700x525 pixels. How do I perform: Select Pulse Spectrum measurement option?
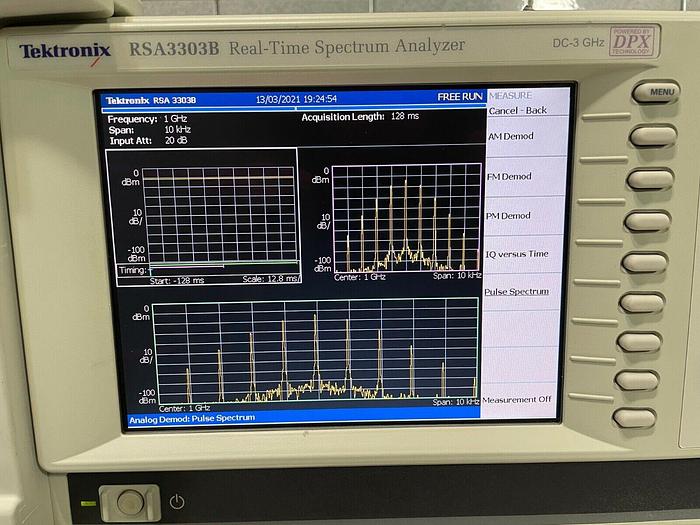[x=517, y=292]
